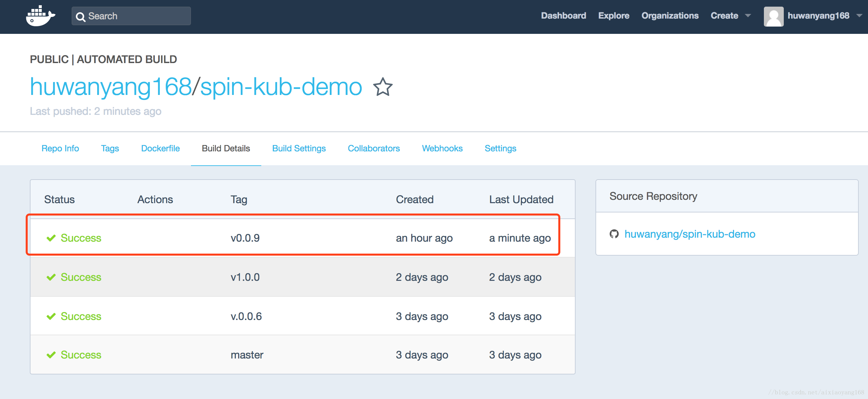
Task: Click '3 days ago' last updated for master
Action: (x=515, y=355)
